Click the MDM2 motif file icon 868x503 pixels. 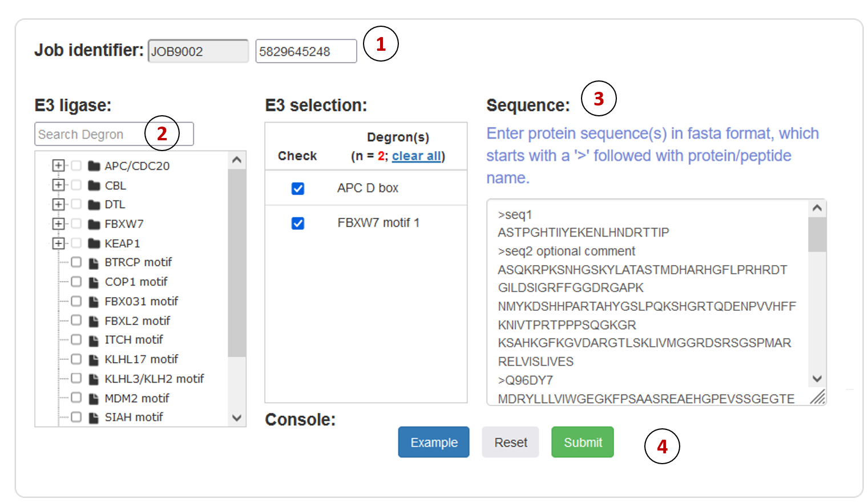94,398
